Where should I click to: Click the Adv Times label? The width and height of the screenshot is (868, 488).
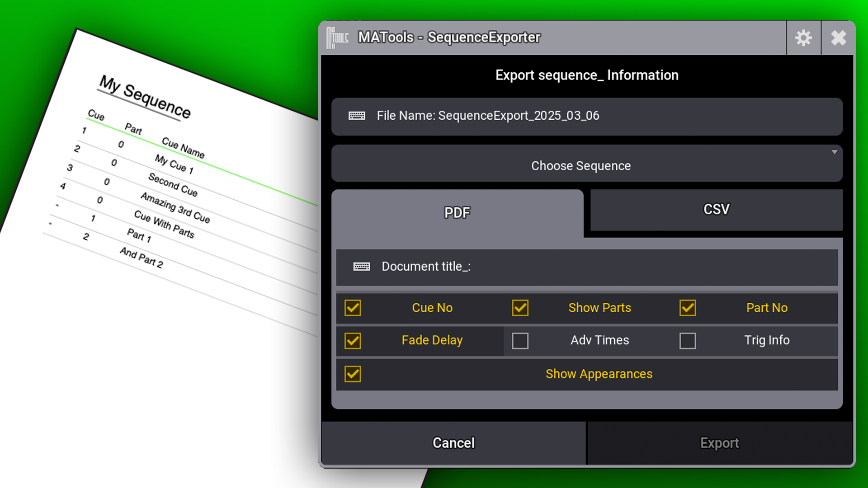(x=599, y=340)
